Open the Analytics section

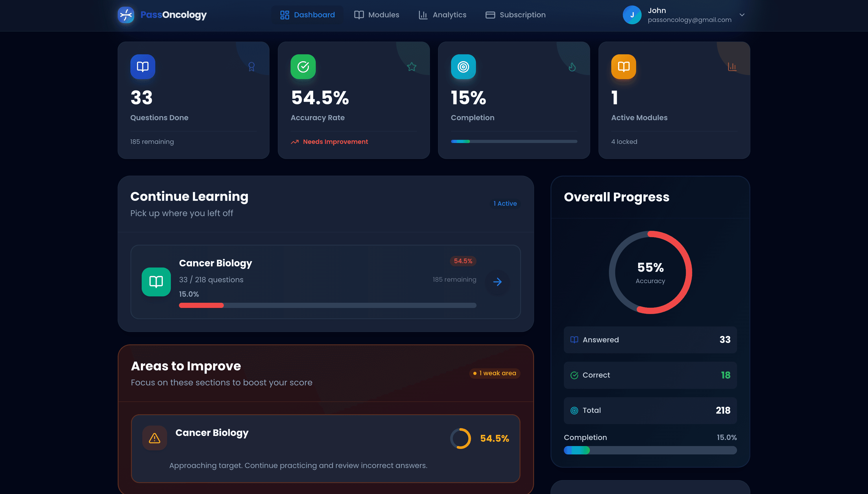[x=442, y=15]
